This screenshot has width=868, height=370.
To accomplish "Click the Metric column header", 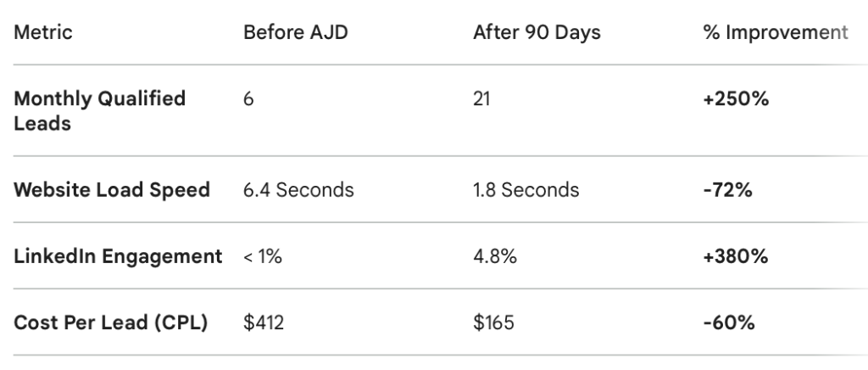I will pos(43,33).
